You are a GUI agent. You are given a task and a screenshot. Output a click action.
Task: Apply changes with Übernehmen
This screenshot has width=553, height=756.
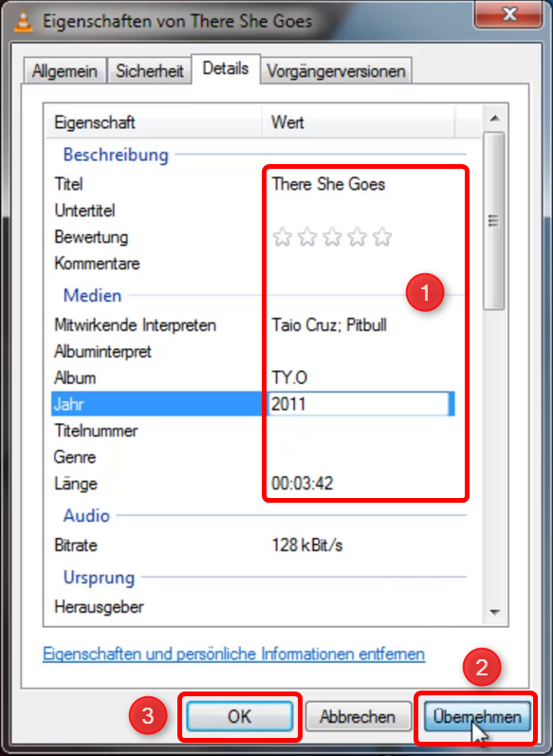477,716
